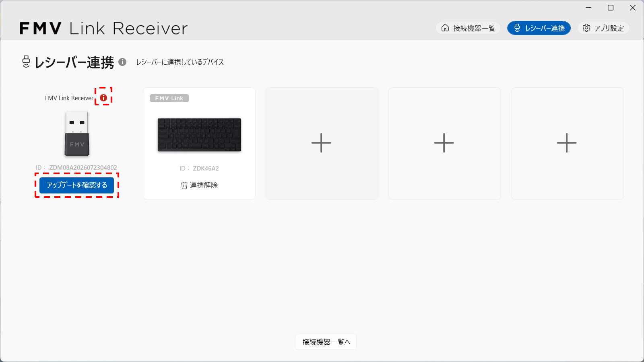
Task: Close the FMV Link Receiver window
Action: tap(633, 8)
